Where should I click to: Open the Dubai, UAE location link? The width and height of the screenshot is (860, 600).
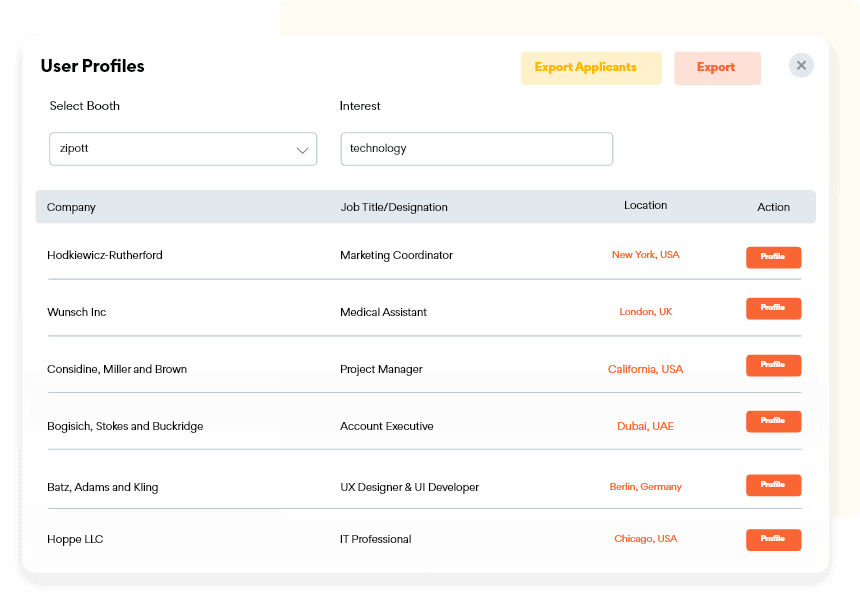coord(645,425)
